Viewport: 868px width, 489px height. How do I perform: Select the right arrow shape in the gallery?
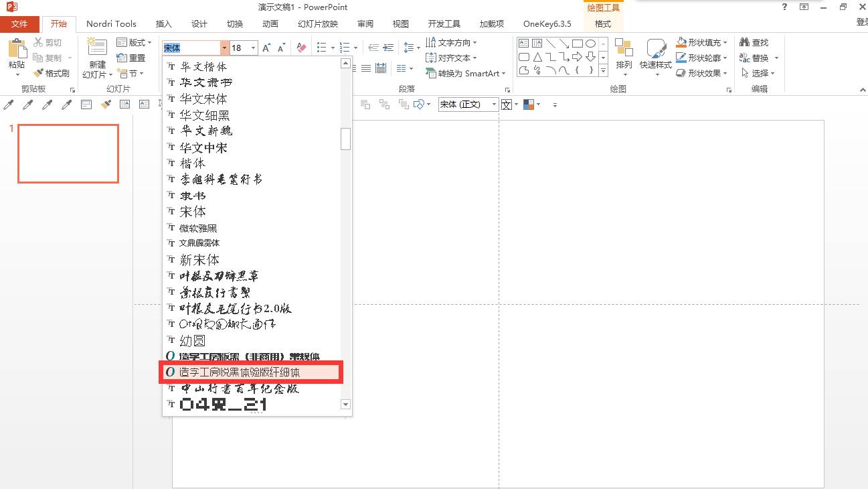coord(576,57)
